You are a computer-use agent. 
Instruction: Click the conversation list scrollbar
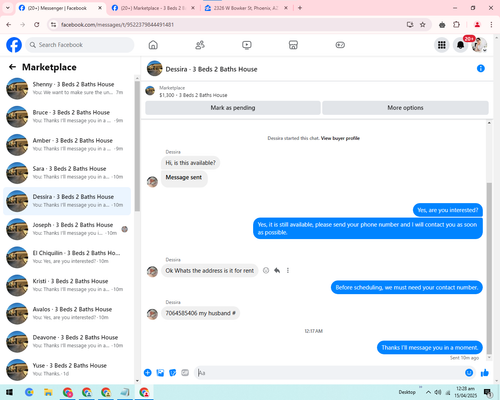tap(137, 146)
